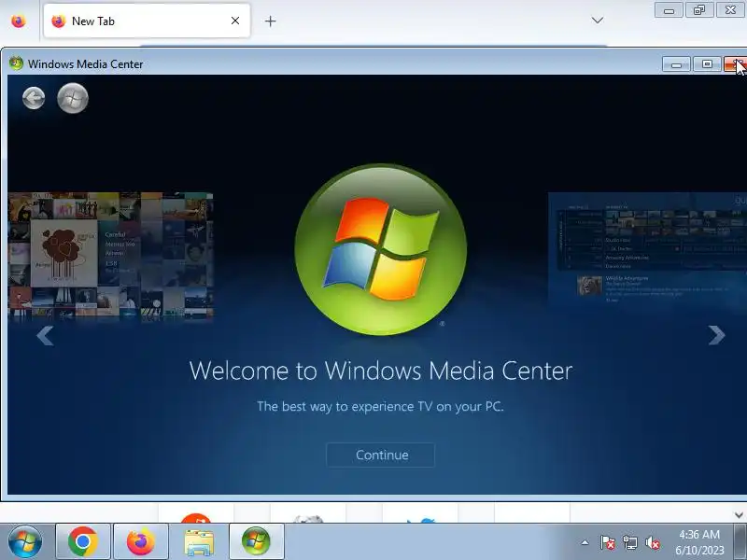The height and width of the screenshot is (560, 747).
Task: Close the New Tab tab in Firefox
Action: 235,21
